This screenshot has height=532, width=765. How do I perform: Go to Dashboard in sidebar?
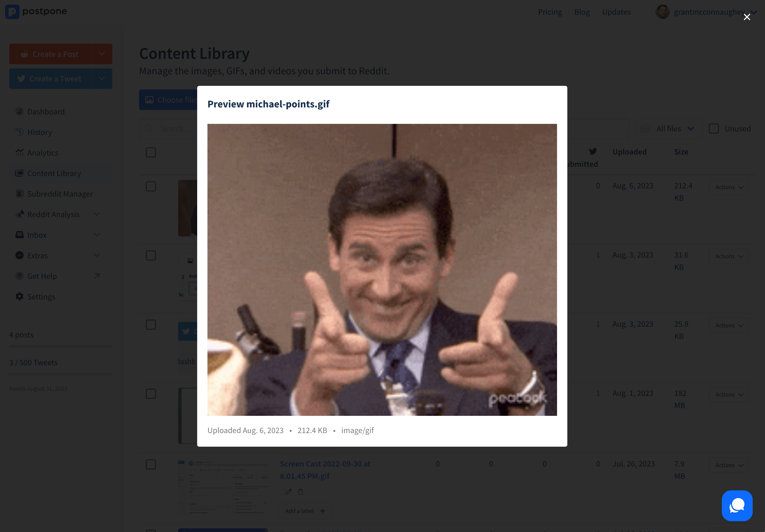(61, 112)
